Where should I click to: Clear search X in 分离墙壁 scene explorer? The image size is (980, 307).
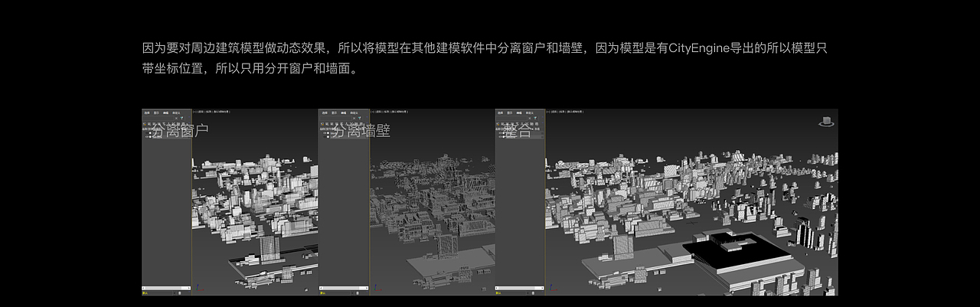pos(354,118)
